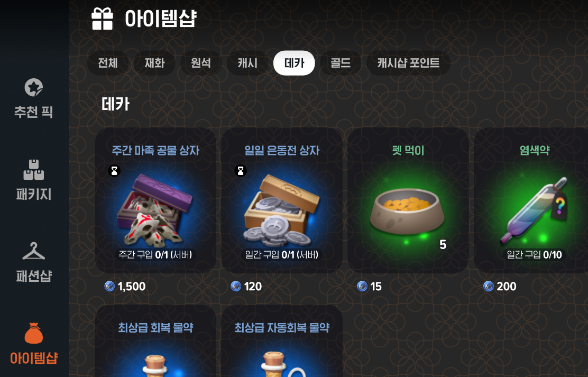
Task: Open the 패키지 boxes icon
Action: pos(34,170)
